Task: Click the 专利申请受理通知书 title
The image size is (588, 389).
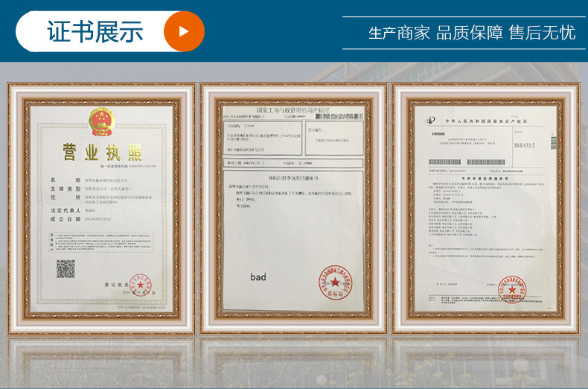Action: coord(485,179)
